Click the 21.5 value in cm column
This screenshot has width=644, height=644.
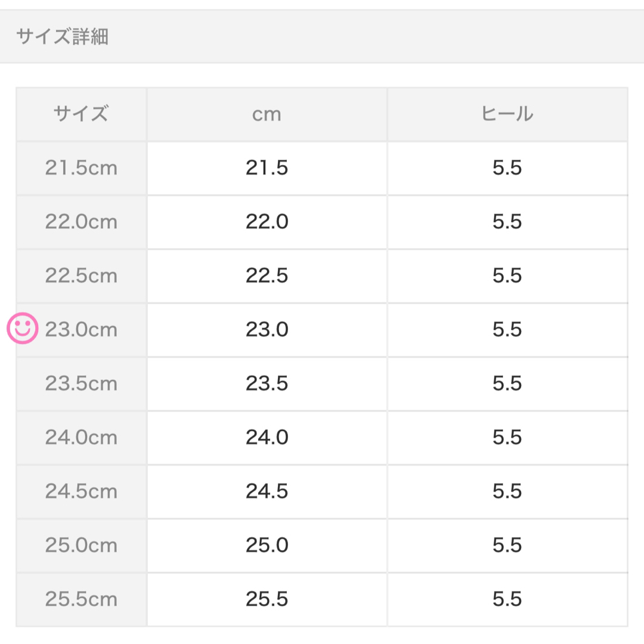(x=267, y=168)
